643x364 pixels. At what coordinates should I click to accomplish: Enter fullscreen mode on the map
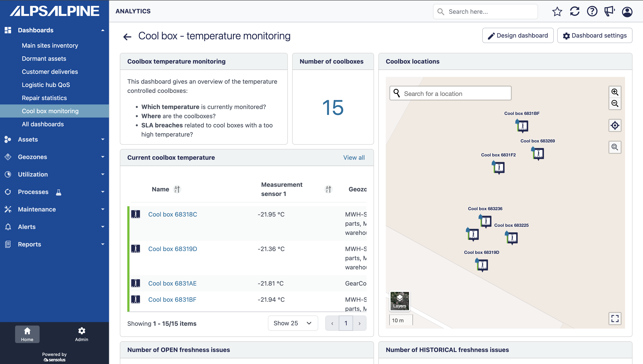click(615, 319)
